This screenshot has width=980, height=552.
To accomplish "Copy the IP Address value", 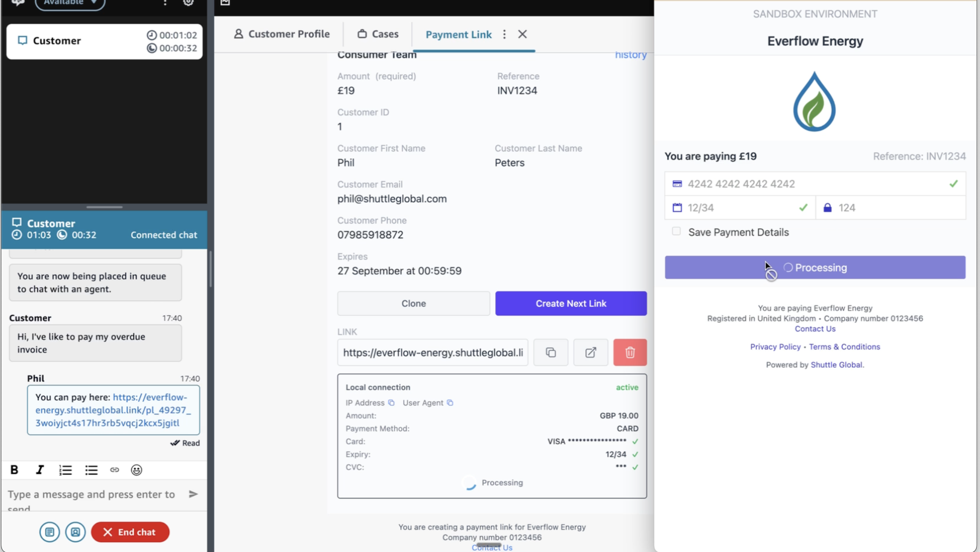I will coord(391,403).
